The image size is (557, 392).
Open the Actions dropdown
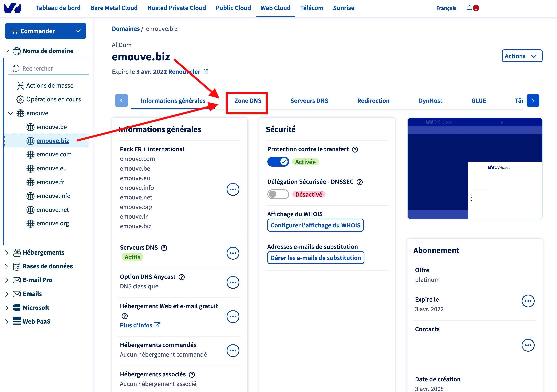pyautogui.click(x=522, y=56)
